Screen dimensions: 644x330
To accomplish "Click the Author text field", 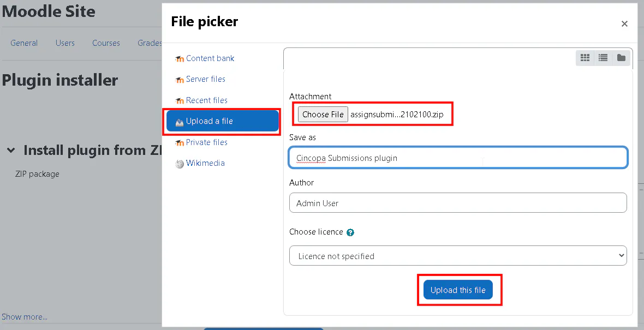I will point(458,203).
